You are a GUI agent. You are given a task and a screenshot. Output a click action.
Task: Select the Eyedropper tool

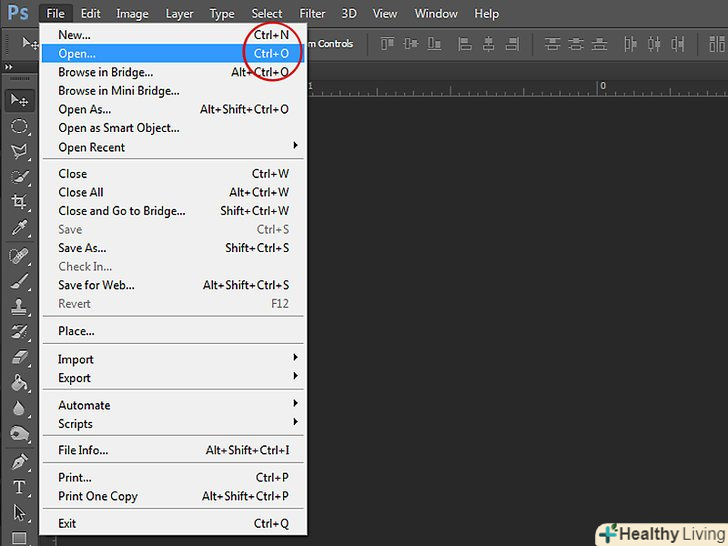[19, 229]
